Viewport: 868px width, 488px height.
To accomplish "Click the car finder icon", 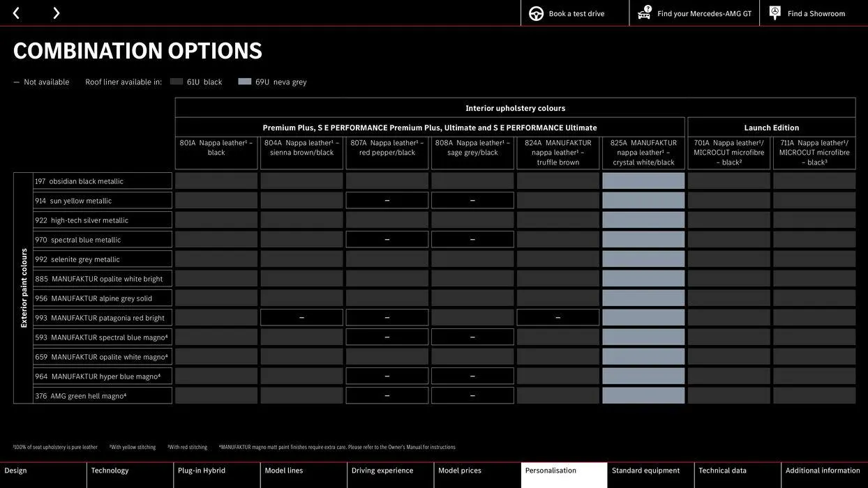I will (x=645, y=13).
